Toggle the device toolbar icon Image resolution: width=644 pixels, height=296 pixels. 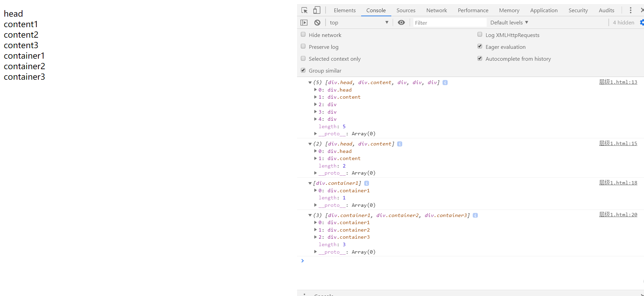317,10
